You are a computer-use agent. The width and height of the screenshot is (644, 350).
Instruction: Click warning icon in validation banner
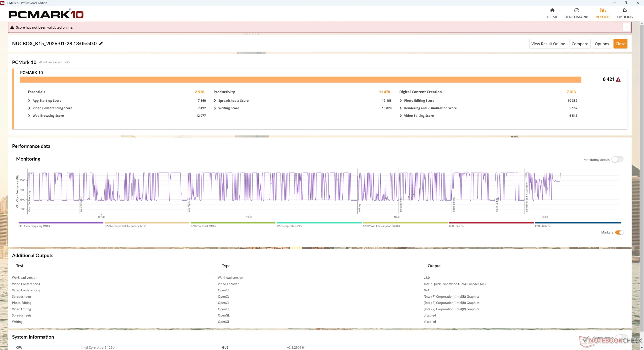tap(12, 27)
